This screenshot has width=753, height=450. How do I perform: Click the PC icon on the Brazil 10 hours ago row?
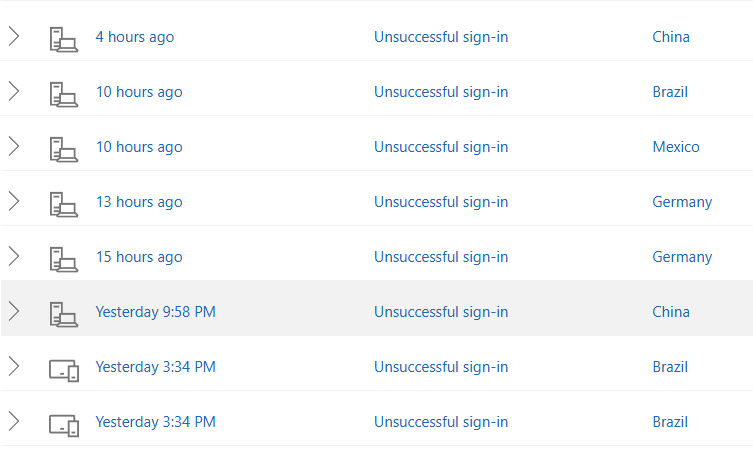pyautogui.click(x=63, y=93)
